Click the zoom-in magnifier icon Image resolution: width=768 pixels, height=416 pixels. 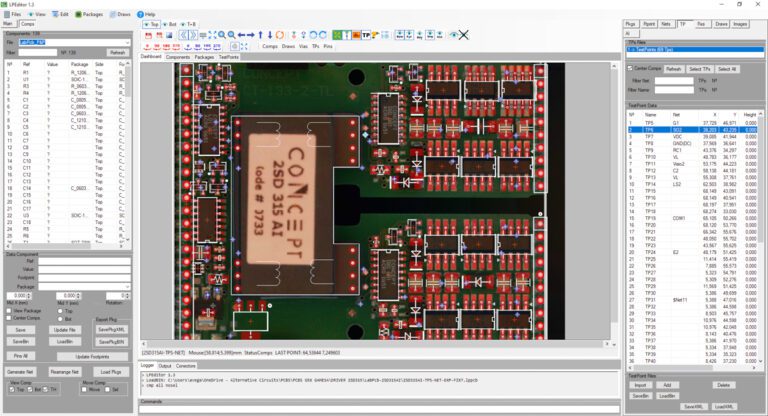pos(222,35)
